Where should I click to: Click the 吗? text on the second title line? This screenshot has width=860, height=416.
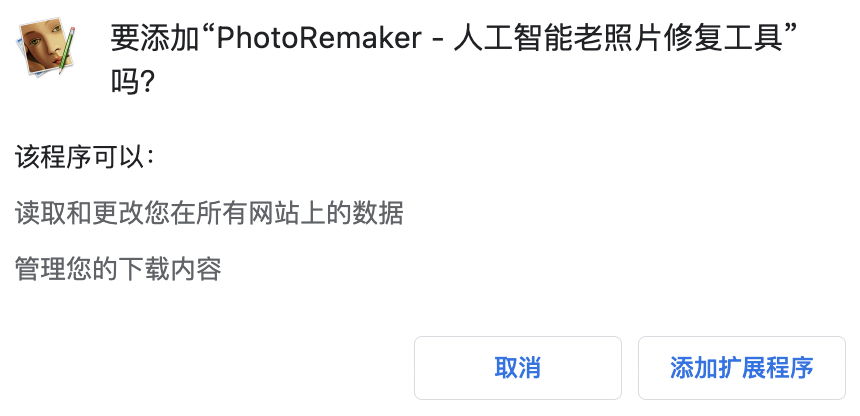tap(133, 82)
